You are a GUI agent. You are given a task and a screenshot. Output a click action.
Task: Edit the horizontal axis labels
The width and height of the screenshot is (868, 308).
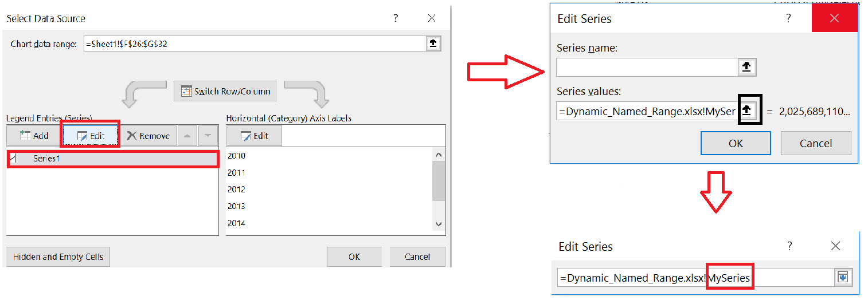click(x=254, y=136)
